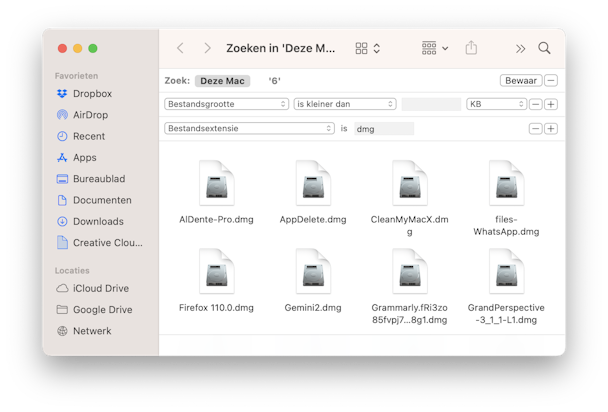Open Dropbox in the sidebar
Image resolution: width=608 pixels, height=412 pixels.
(x=85, y=94)
